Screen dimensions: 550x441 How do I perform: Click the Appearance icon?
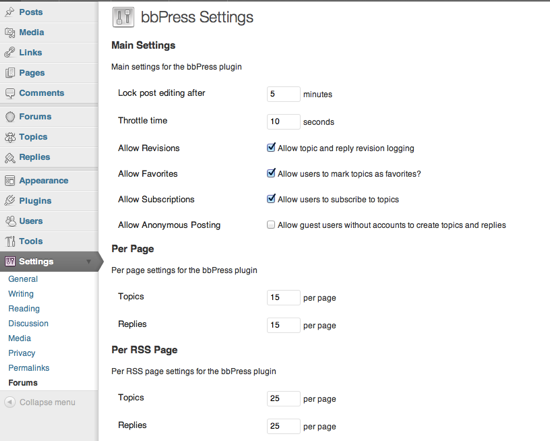tap(10, 181)
